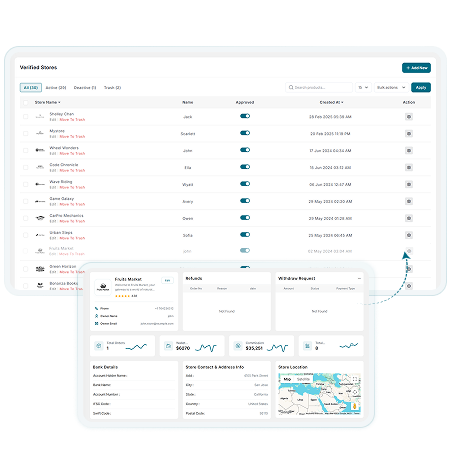Click the settings gear for Shelley Chan store

(409, 117)
